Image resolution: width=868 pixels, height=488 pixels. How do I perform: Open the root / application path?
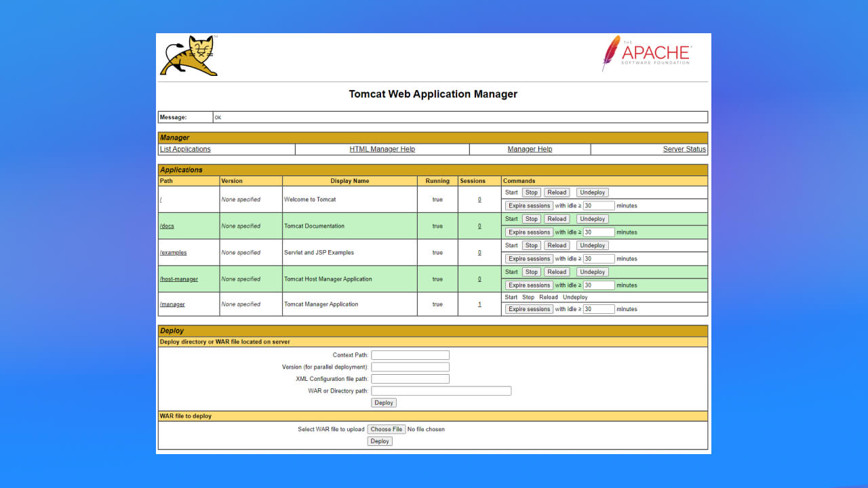tap(161, 199)
